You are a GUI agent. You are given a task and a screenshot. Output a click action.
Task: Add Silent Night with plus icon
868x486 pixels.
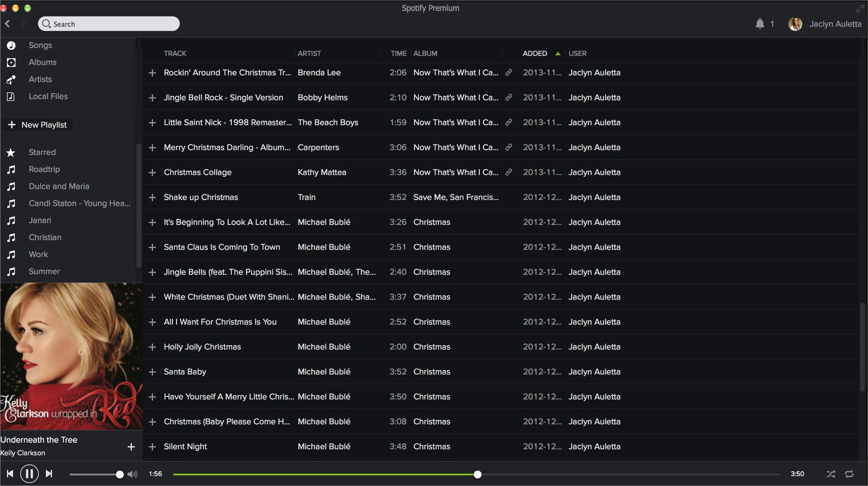pos(152,447)
